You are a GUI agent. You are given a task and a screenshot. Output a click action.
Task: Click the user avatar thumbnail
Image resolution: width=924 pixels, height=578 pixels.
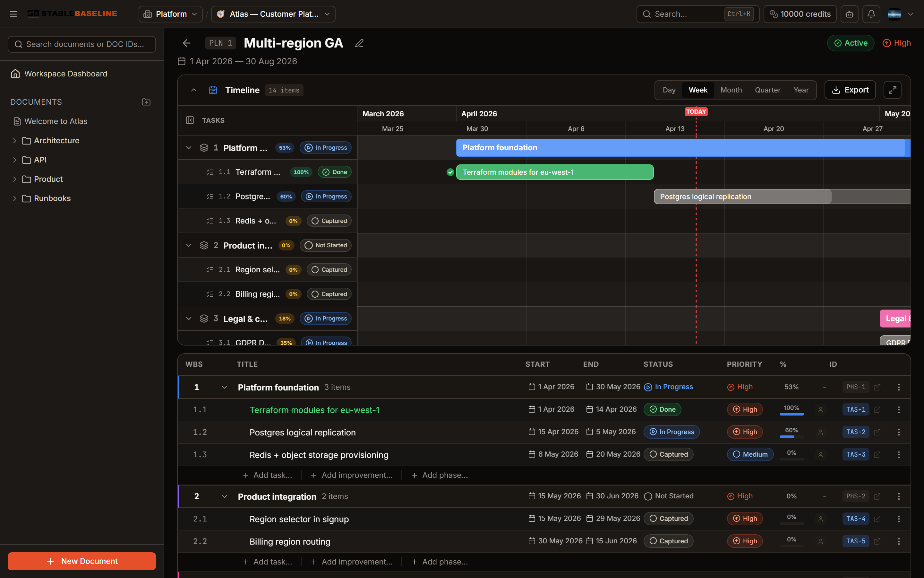coord(894,14)
